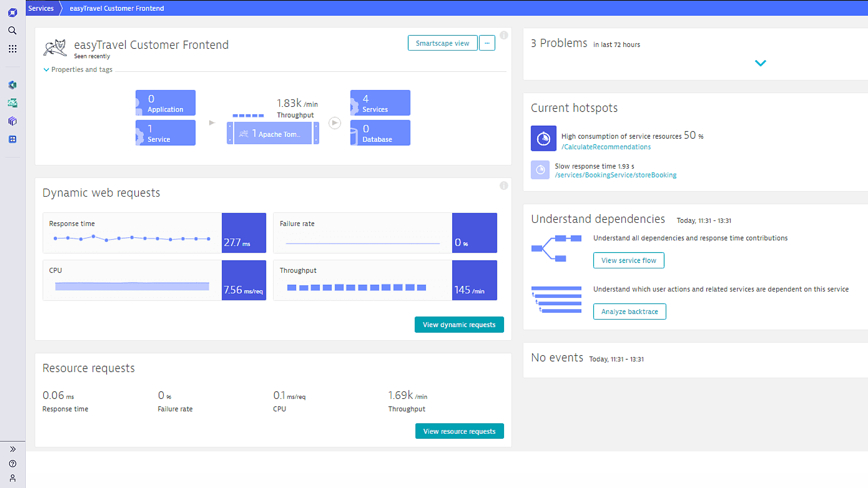Open the /services/BookingService/storeBooking link
868x488 pixels.
[x=615, y=175]
